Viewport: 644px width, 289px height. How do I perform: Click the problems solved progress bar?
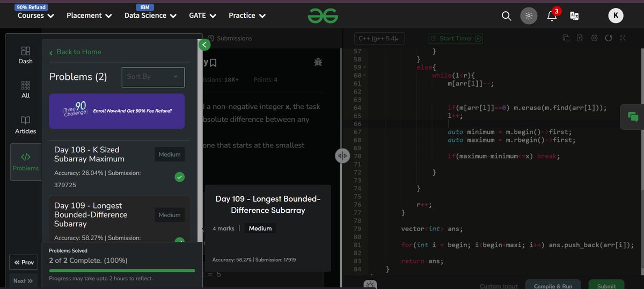[122, 271]
